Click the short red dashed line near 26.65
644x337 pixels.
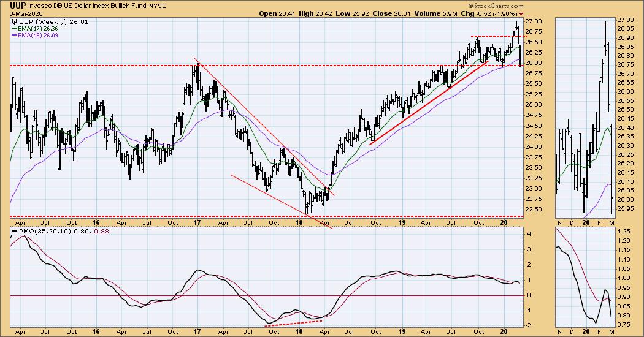coord(499,37)
